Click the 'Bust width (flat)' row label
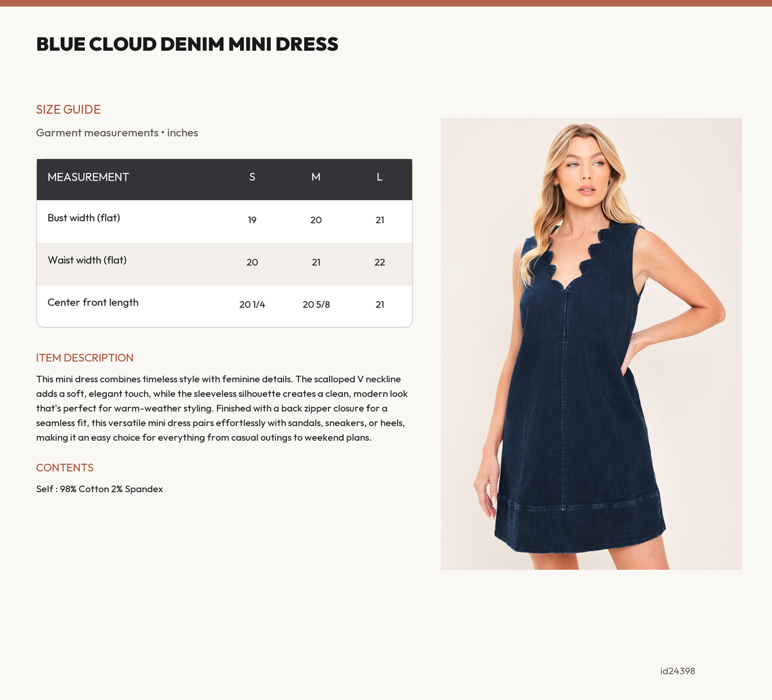Screen dimensions: 772x700 coord(84,218)
